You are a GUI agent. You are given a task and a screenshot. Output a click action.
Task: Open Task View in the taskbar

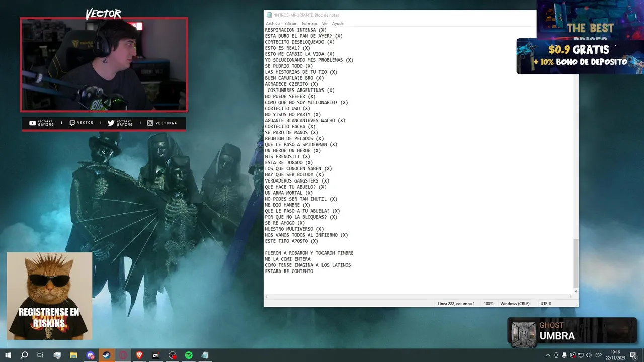(x=40, y=355)
